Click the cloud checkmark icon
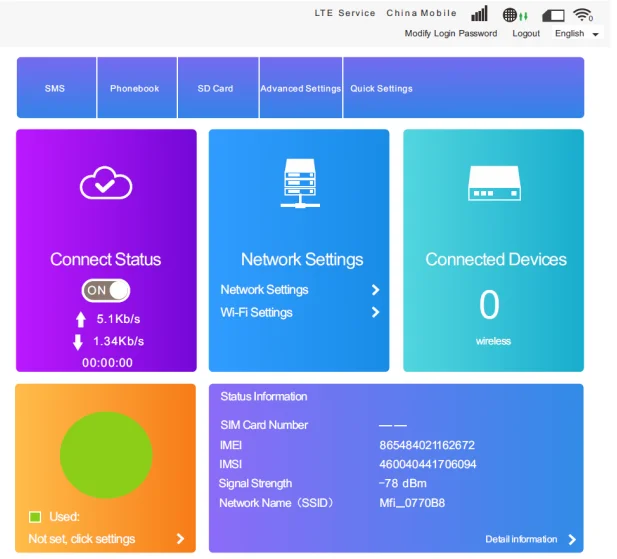 (106, 183)
